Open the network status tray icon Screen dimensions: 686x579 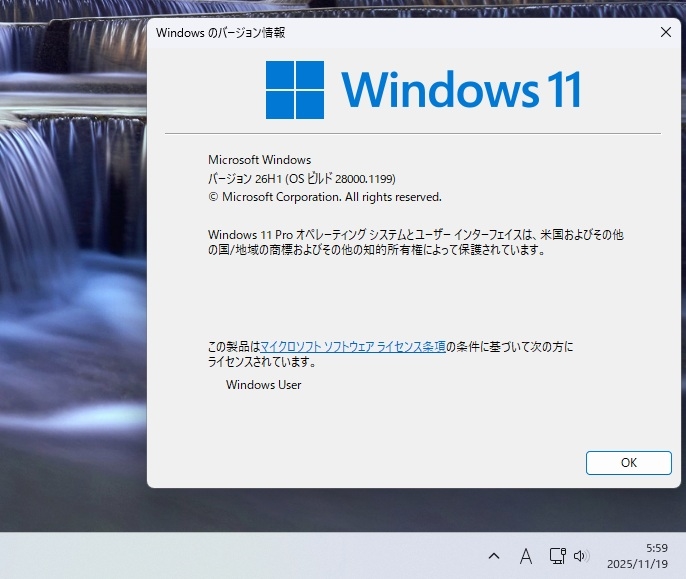coord(558,556)
